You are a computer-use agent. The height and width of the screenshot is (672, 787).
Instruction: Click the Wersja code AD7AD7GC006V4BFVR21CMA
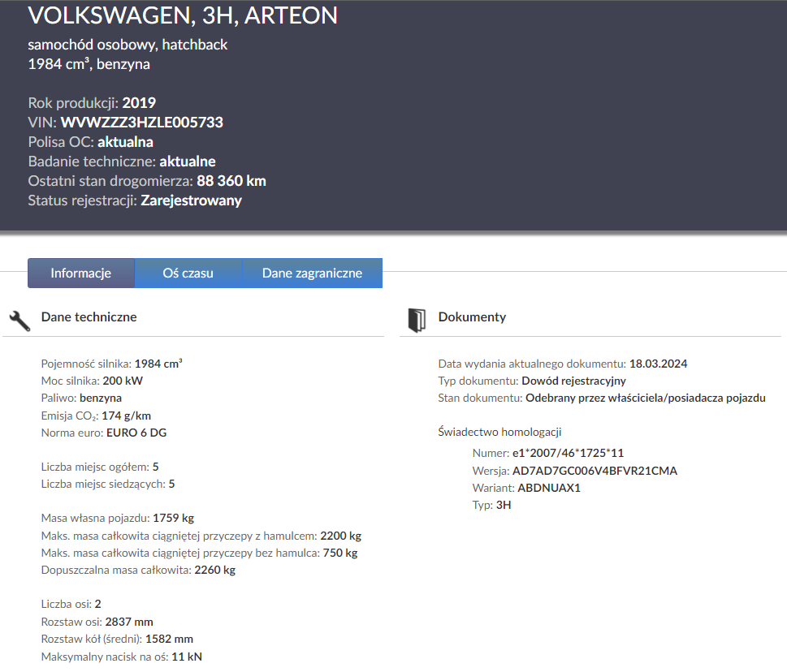coord(595,471)
